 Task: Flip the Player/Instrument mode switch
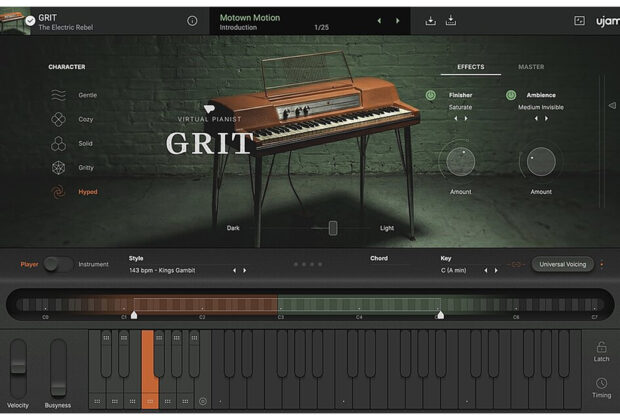[57, 264]
